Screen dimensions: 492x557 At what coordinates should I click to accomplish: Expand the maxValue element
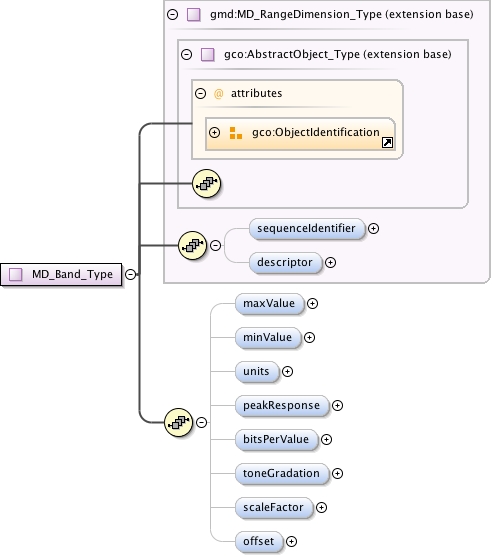[312, 304]
